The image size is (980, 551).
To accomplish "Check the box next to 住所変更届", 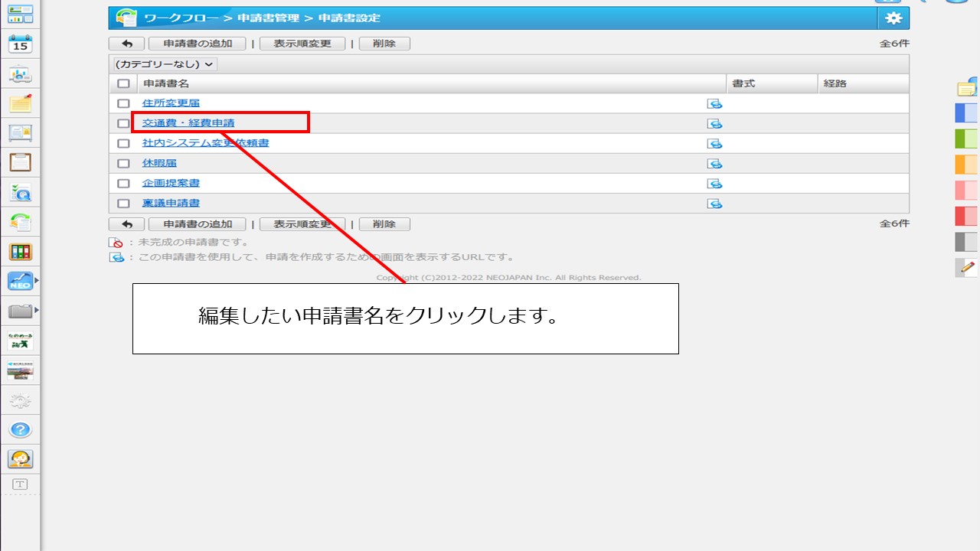I will (x=123, y=103).
